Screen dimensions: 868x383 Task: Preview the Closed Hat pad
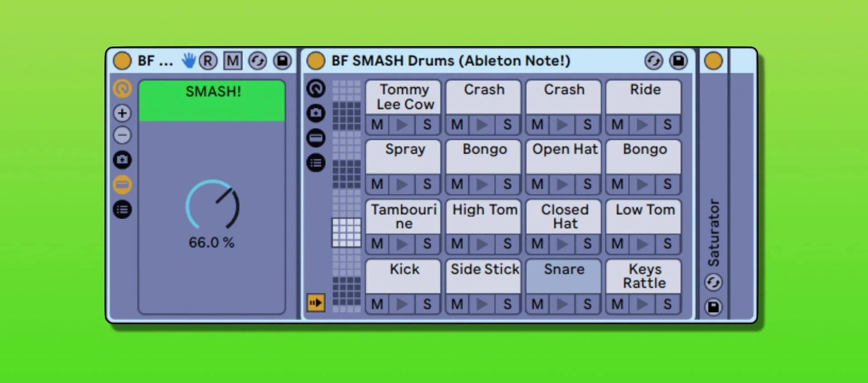[x=562, y=244]
